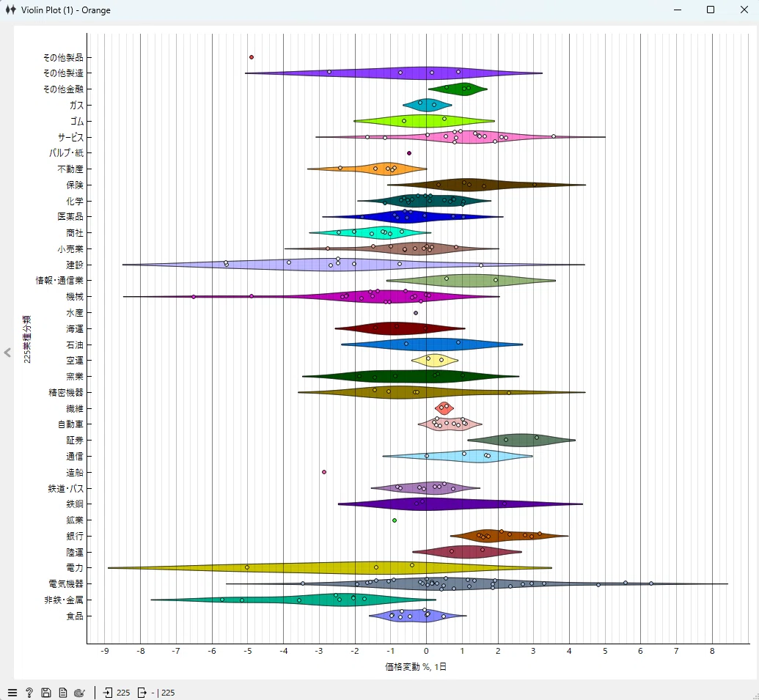Click the -9 tick label on the x-axis

coord(105,651)
